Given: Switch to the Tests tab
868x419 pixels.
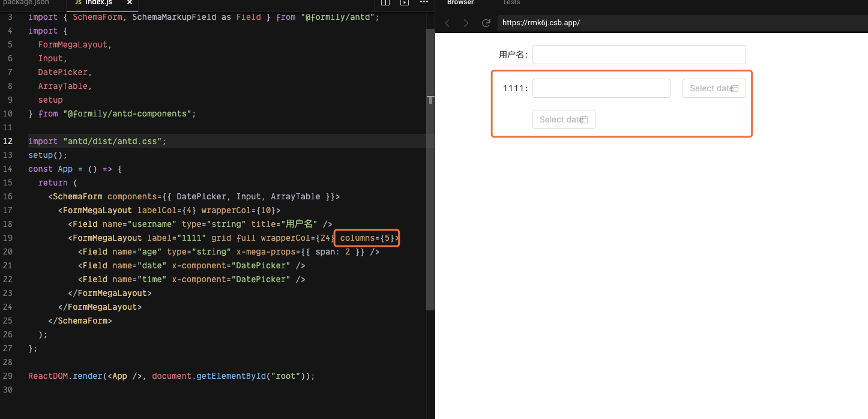Looking at the screenshot, I should point(511,3).
